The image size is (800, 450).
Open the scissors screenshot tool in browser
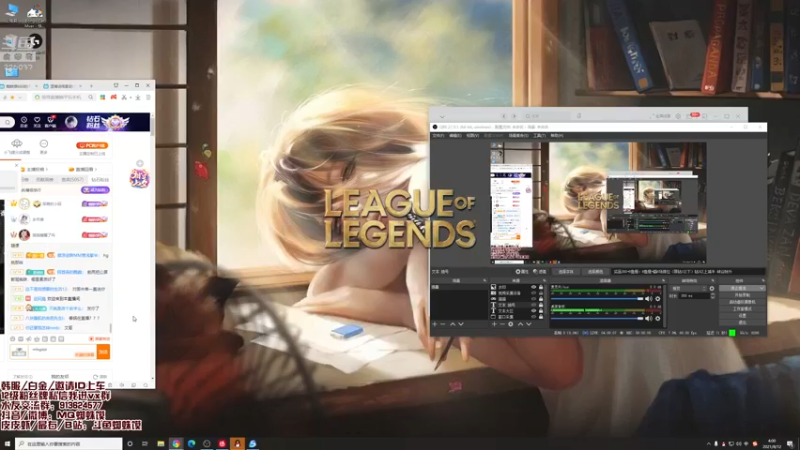tap(124, 97)
